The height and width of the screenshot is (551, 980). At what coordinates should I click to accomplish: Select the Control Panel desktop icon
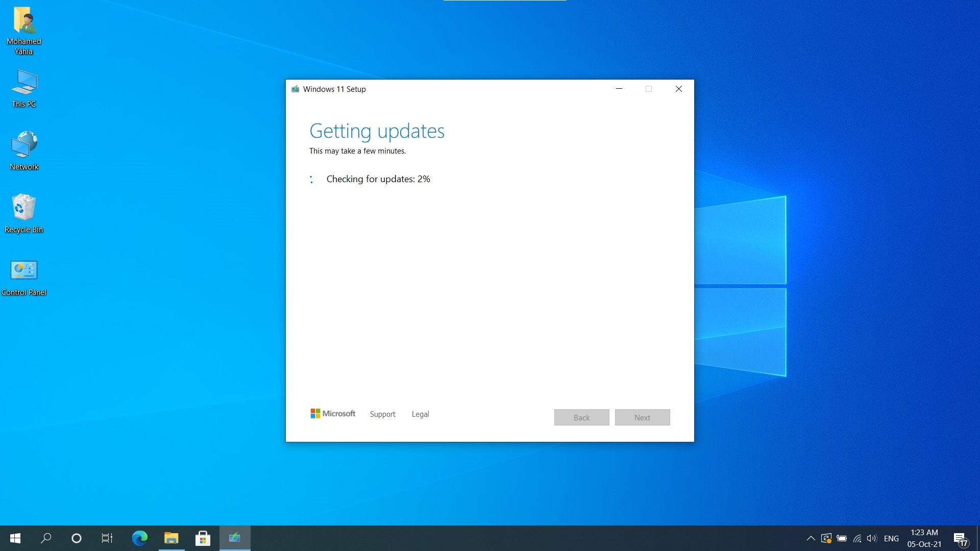click(24, 278)
